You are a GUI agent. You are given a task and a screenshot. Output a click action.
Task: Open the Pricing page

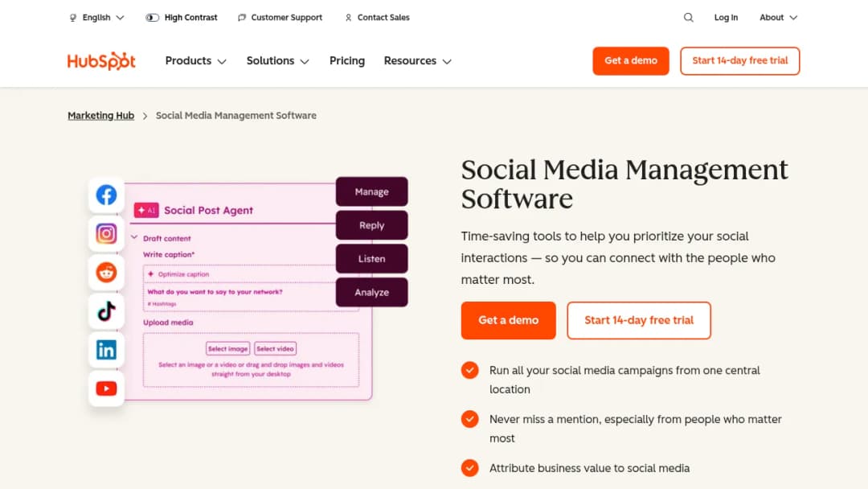[x=347, y=61]
